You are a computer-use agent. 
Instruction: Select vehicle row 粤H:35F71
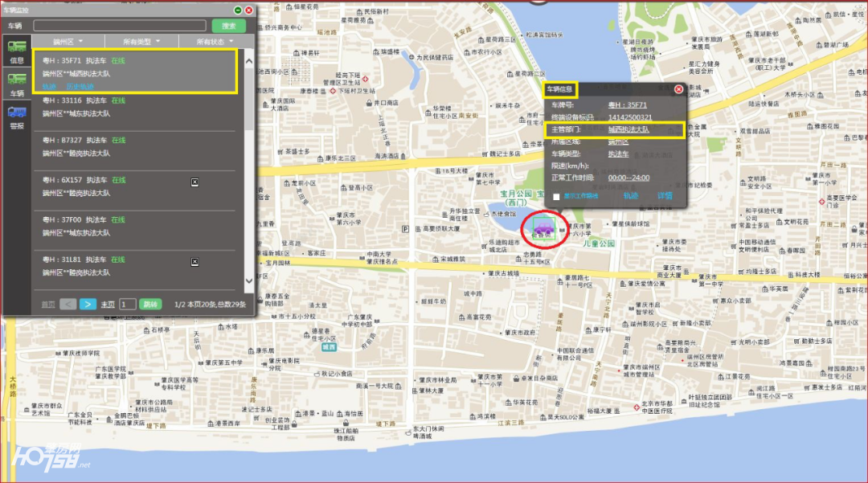coord(136,71)
